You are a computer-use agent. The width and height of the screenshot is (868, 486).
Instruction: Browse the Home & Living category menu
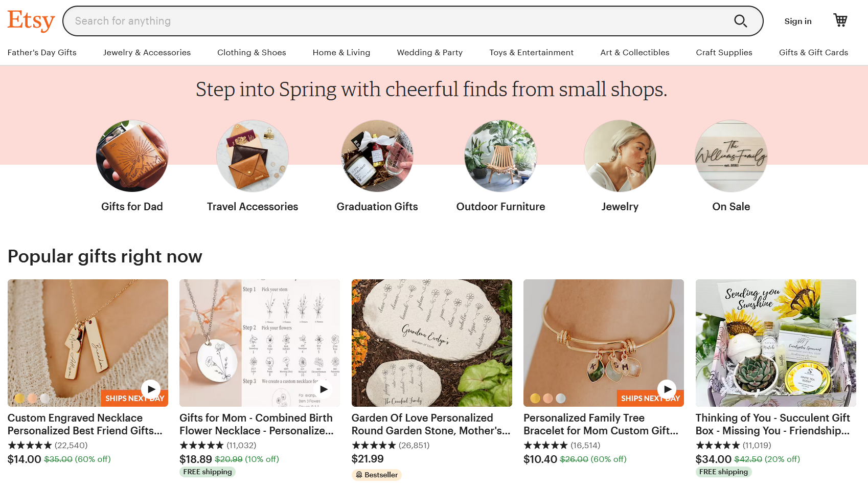(x=341, y=52)
